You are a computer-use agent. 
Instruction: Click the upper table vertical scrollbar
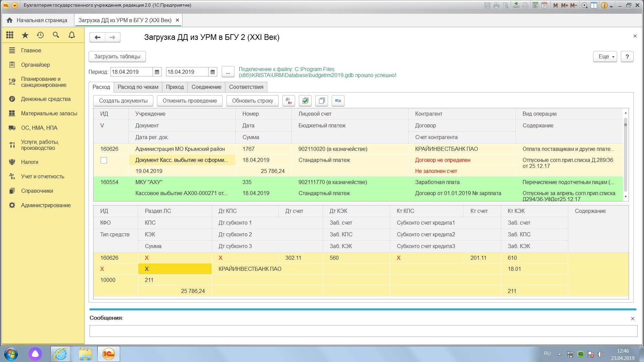tap(626, 155)
